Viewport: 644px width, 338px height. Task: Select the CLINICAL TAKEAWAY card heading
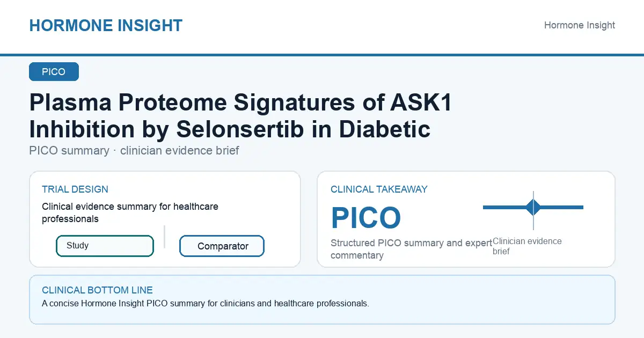[379, 189]
